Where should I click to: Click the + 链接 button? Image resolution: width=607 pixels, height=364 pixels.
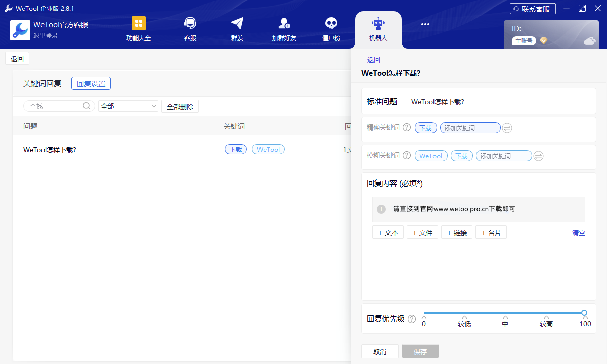[x=457, y=233]
